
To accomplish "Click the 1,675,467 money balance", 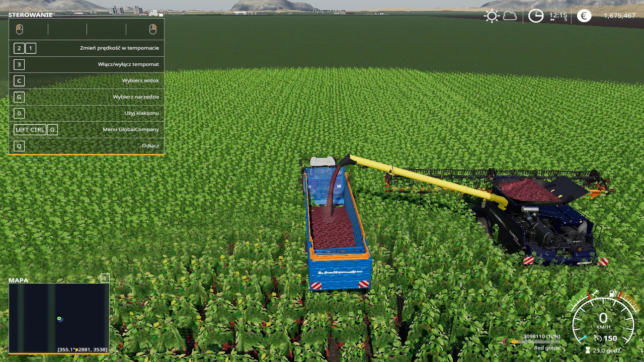I will pyautogui.click(x=619, y=16).
